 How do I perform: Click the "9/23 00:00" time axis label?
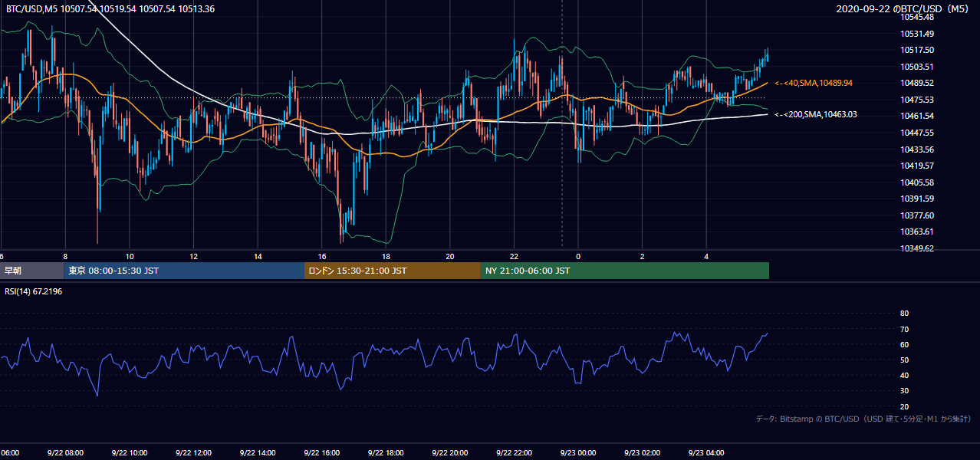pos(577,453)
